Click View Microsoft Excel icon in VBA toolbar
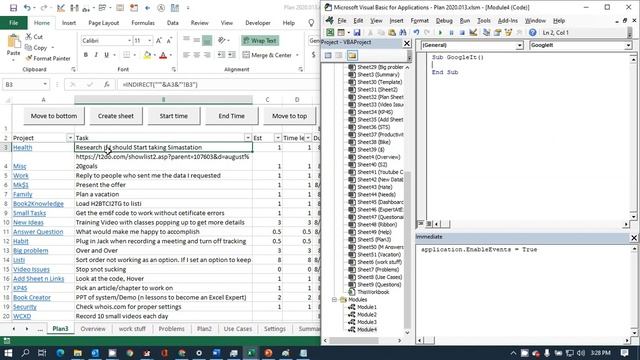This screenshot has height=360, width=640. point(330,33)
